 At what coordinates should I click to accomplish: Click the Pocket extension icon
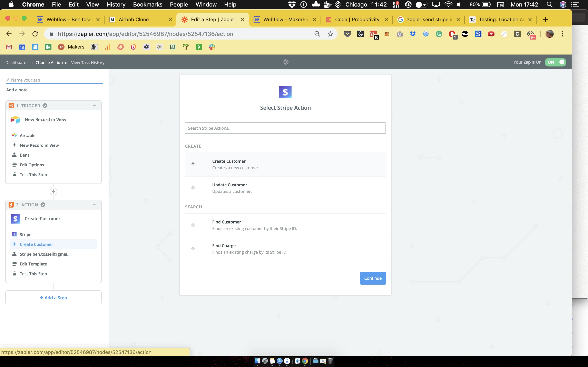coord(347,34)
